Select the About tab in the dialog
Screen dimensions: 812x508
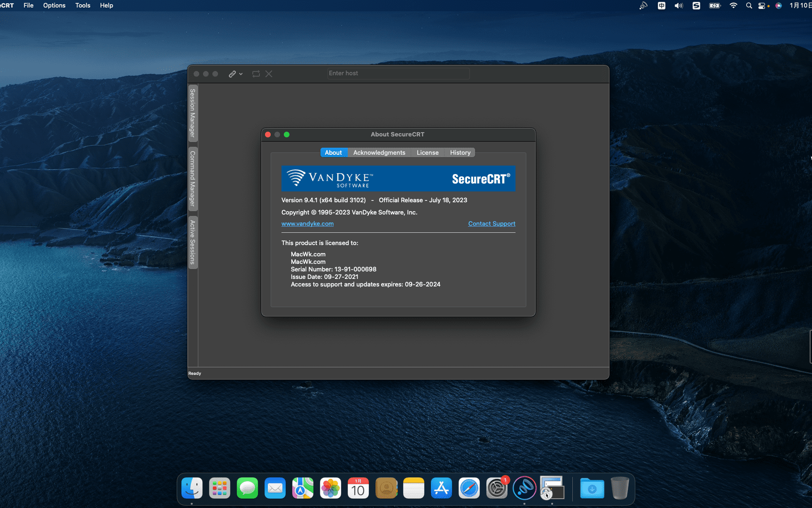(334, 152)
